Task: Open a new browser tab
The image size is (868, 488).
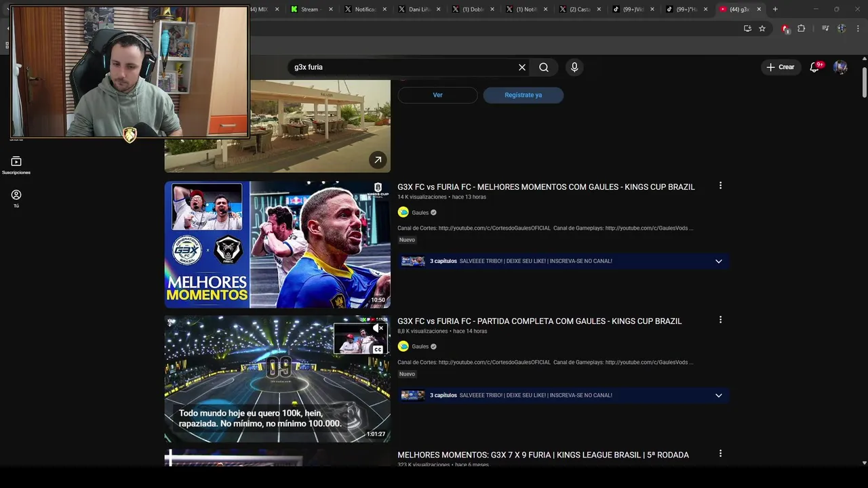Action: tap(775, 9)
